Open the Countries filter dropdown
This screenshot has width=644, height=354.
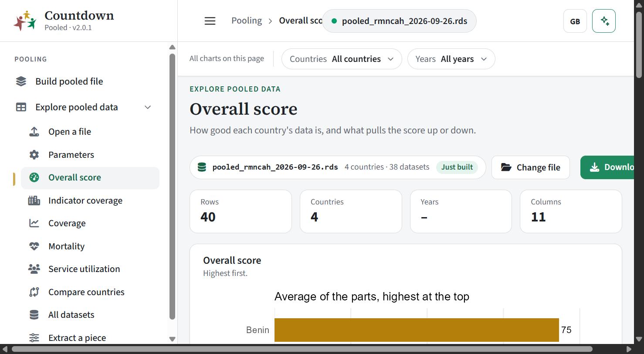pos(342,59)
